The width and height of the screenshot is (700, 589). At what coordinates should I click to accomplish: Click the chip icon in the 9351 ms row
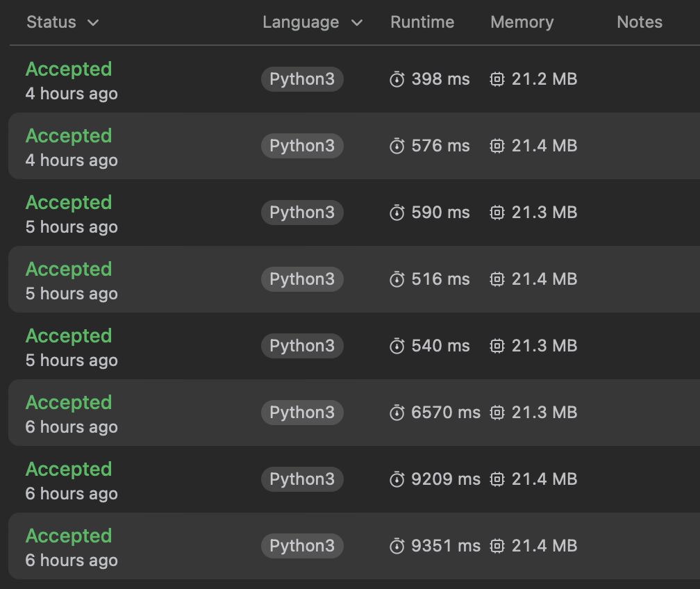pos(497,546)
